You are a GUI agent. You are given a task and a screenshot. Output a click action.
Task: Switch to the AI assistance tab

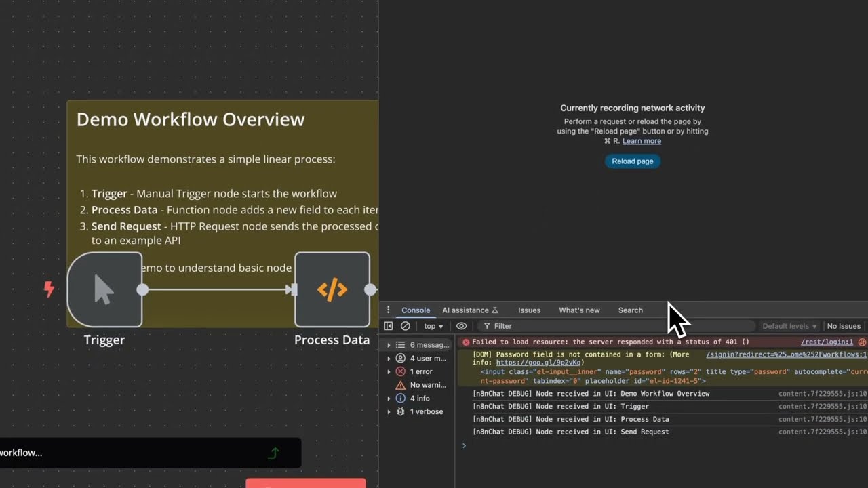pyautogui.click(x=466, y=310)
